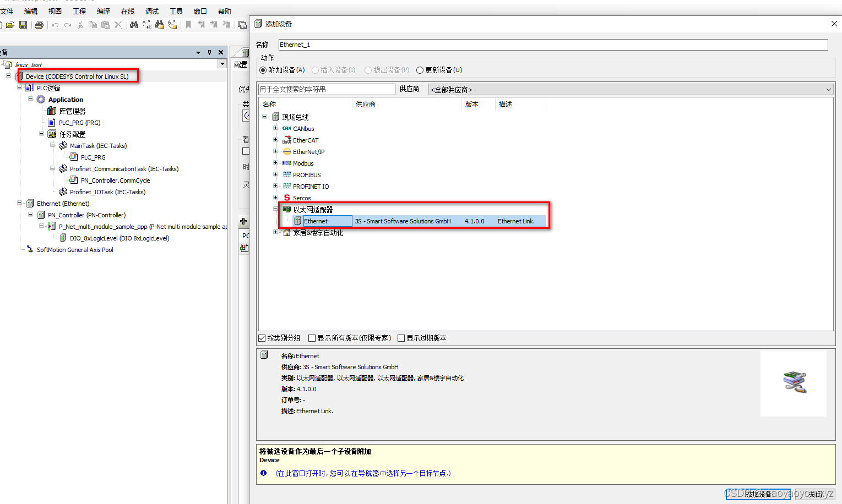Select Device (CODESYS Control for Linux SL)

77,76
